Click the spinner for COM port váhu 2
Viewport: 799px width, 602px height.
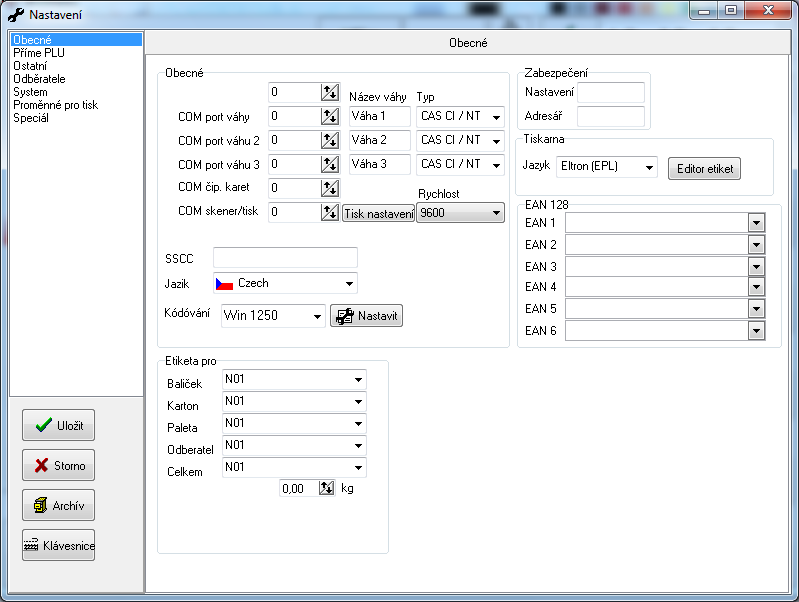(x=330, y=140)
